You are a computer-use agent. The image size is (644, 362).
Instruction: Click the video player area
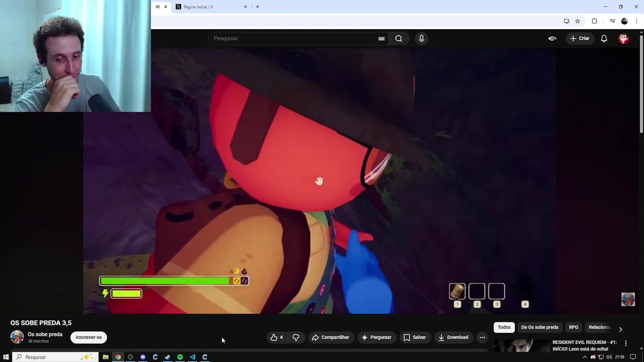(319, 181)
